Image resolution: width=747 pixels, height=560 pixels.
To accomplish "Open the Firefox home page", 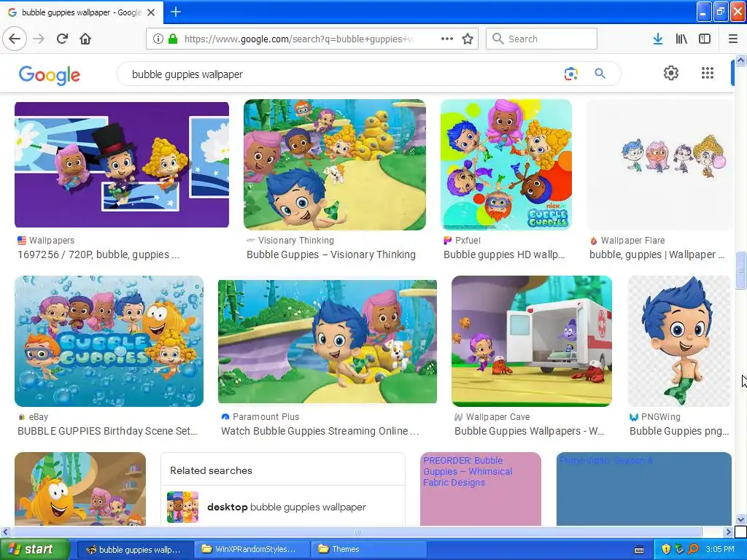I will pyautogui.click(x=85, y=39).
